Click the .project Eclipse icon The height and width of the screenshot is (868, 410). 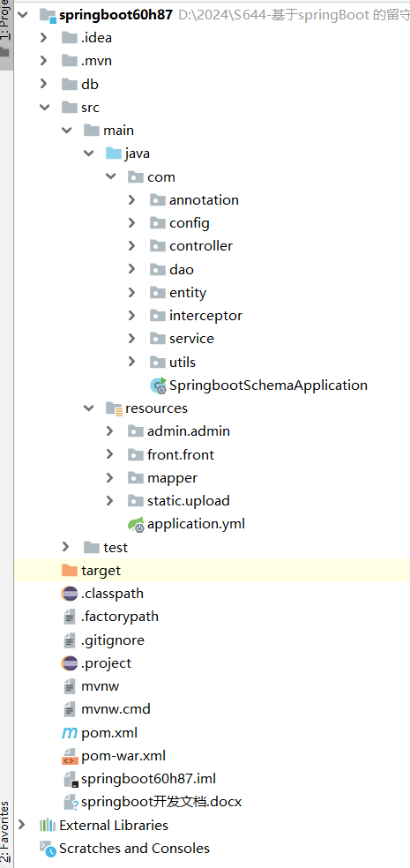(x=70, y=662)
